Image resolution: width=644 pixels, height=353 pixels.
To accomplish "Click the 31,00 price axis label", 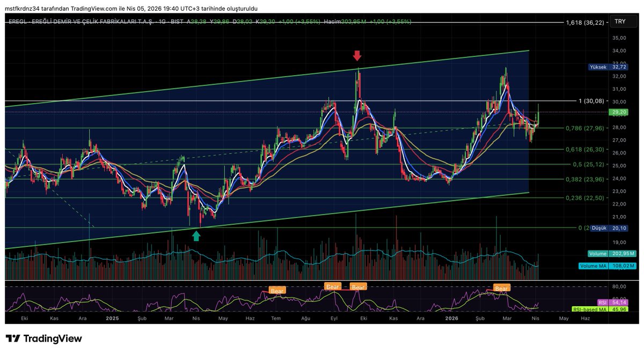I will point(619,89).
